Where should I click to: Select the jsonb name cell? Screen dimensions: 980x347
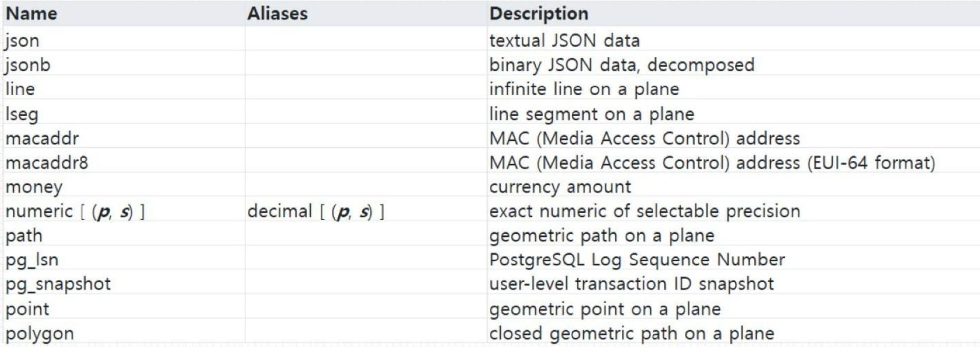coord(28,65)
